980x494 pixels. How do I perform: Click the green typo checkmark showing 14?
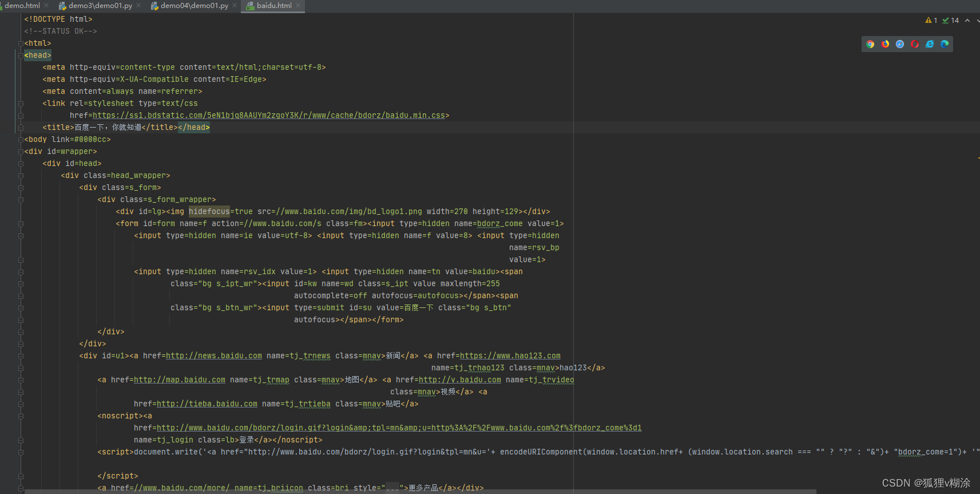point(951,21)
